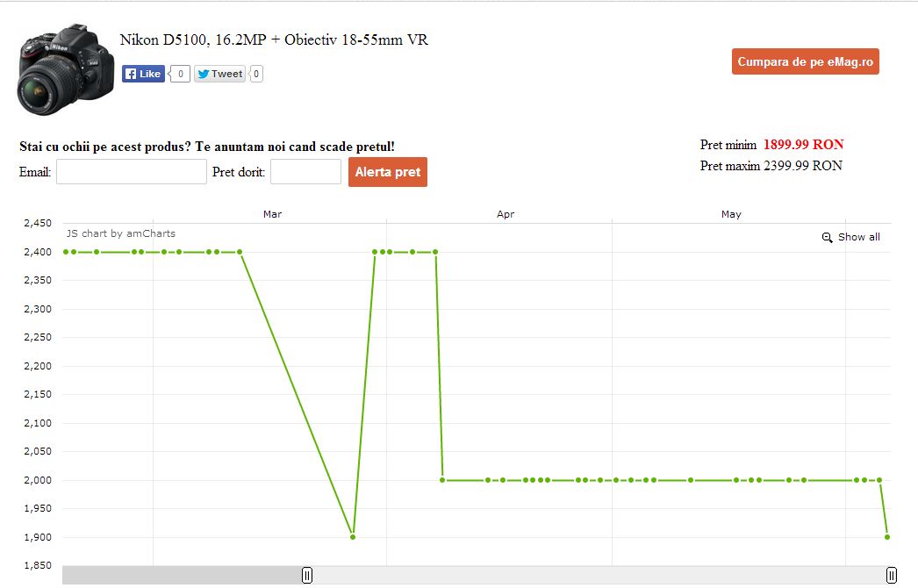This screenshot has width=918, height=588.
Task: Open the Nikon D5100 camera thumbnail
Action: 66,69
